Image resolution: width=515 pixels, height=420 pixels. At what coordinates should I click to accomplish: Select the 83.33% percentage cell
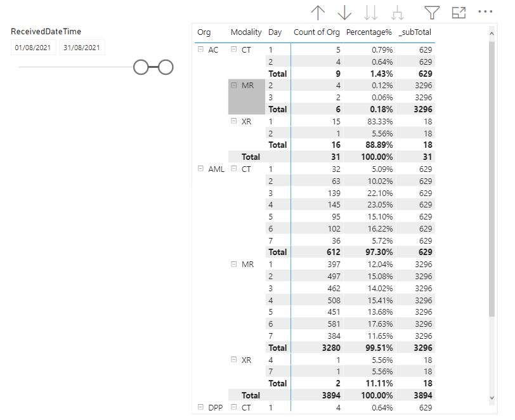370,122
